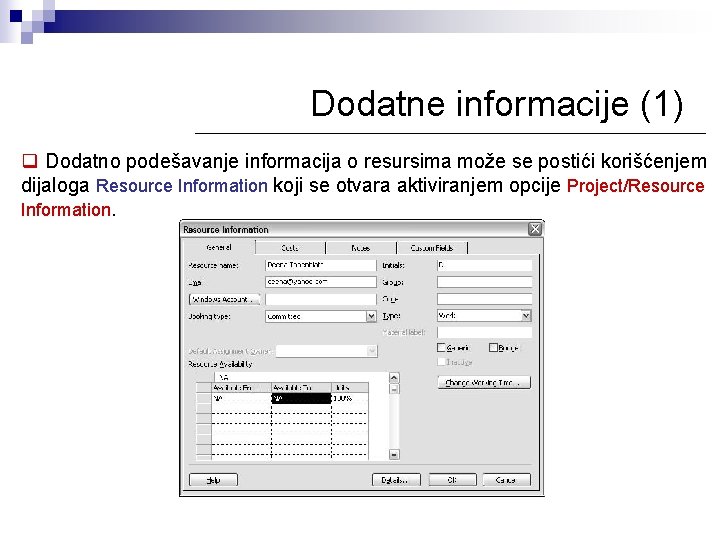Click the field beside Windows Account button
Image resolution: width=720 pixels, height=540 pixels.
(321, 299)
